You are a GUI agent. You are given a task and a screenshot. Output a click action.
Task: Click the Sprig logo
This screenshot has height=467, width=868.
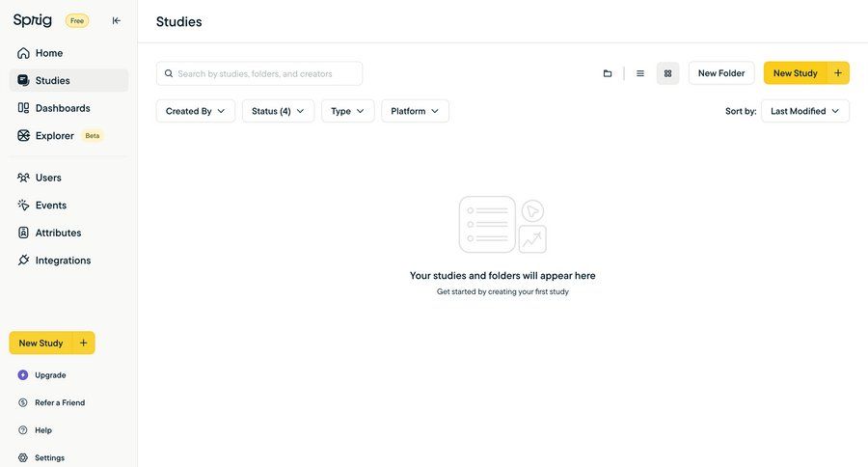click(33, 20)
